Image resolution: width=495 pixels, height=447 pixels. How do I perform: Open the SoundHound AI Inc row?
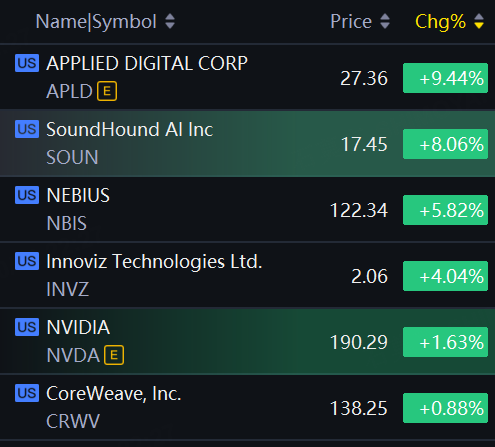(247, 143)
